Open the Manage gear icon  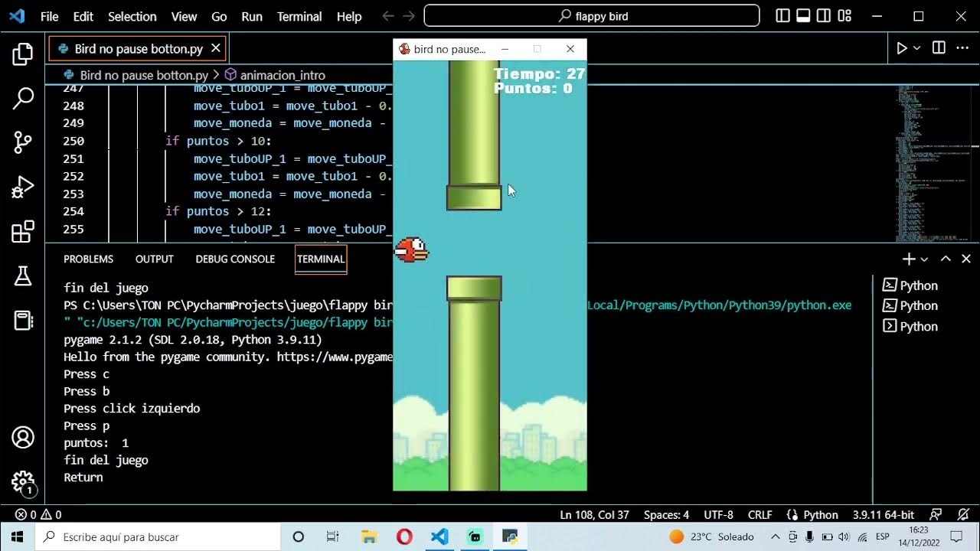(23, 482)
